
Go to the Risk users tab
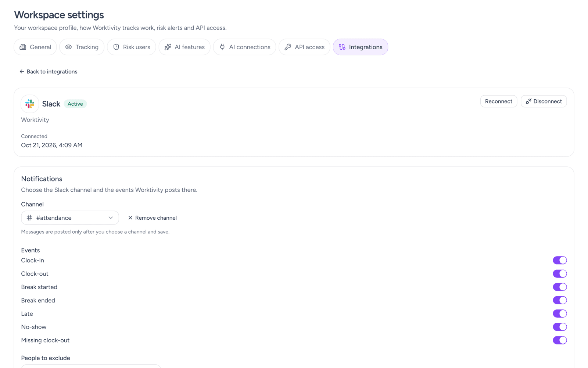pyautogui.click(x=132, y=47)
